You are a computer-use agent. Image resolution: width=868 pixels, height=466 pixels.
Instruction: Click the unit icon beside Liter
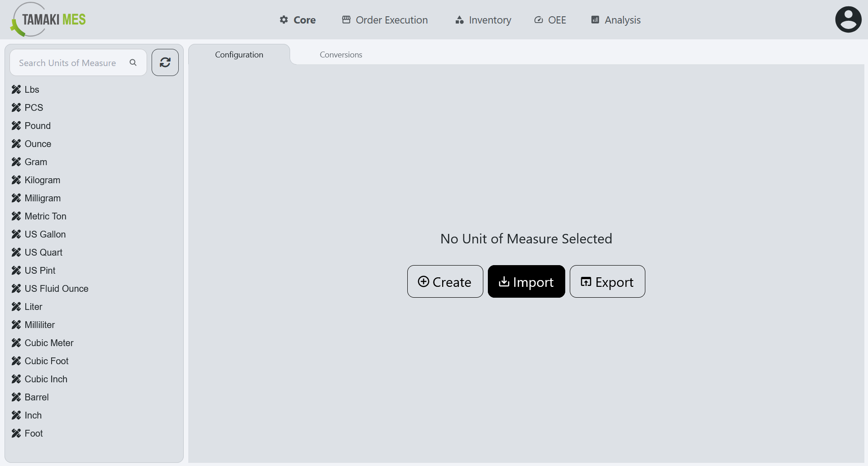pos(16,306)
